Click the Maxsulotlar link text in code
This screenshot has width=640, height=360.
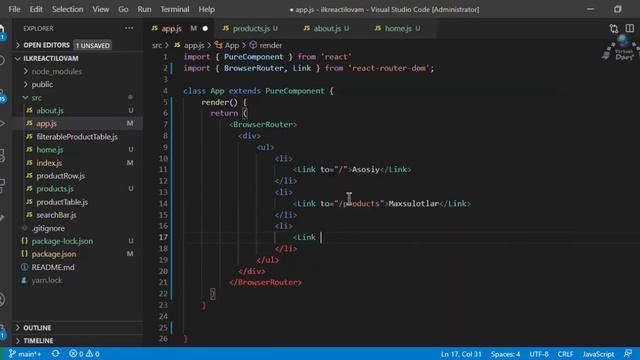click(413, 203)
